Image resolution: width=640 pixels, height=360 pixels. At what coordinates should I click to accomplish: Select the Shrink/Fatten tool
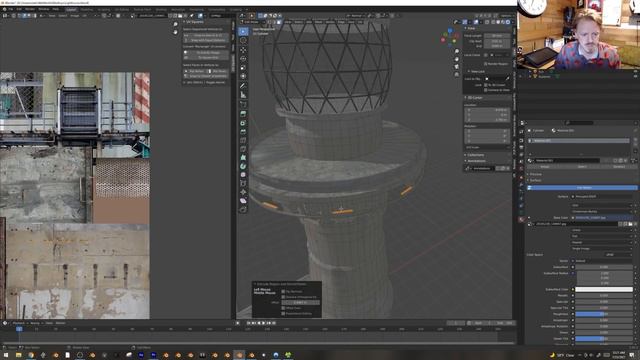click(243, 191)
